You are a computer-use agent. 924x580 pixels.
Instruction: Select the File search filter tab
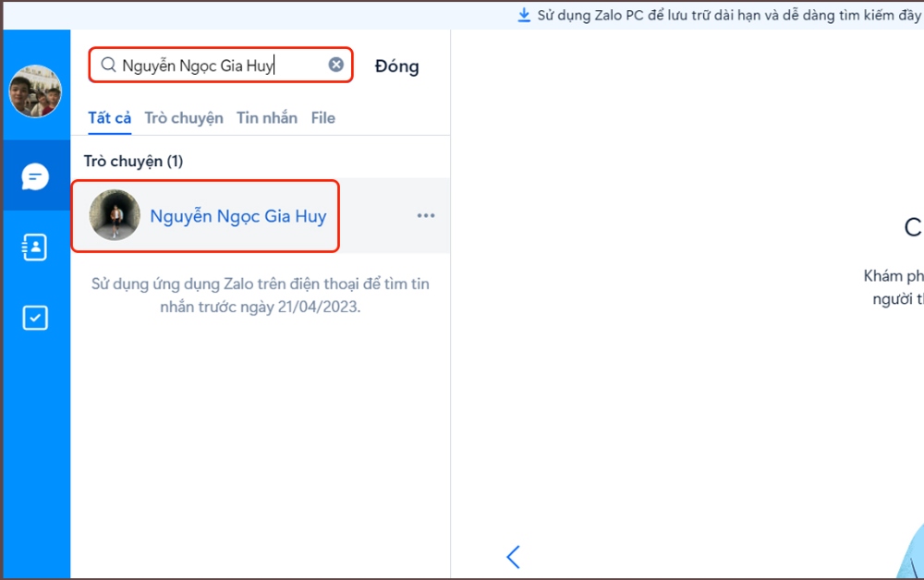click(x=322, y=117)
